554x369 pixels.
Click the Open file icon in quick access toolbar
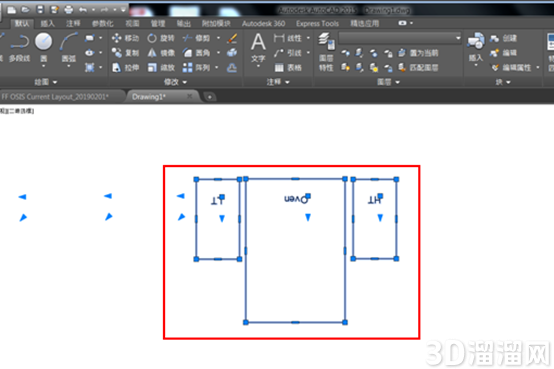[25, 10]
